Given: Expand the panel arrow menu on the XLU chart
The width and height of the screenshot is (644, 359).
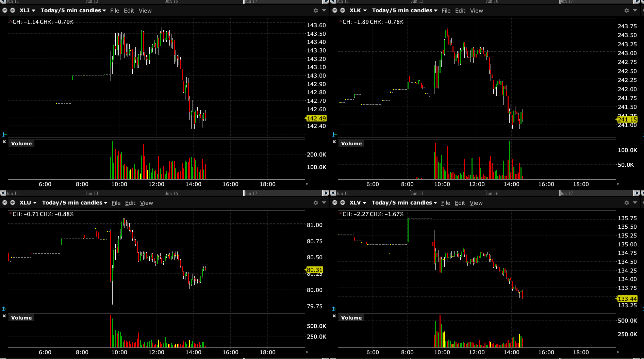Looking at the screenshot, I should point(324,203).
